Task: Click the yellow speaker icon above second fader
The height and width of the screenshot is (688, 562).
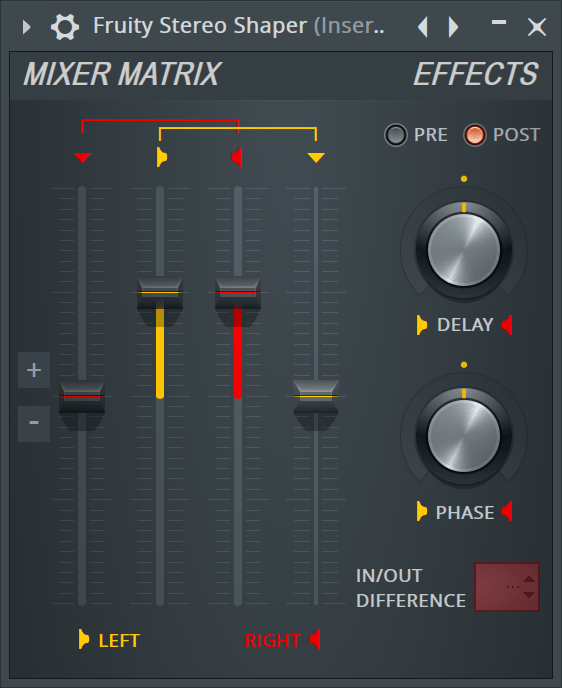Action: point(162,157)
